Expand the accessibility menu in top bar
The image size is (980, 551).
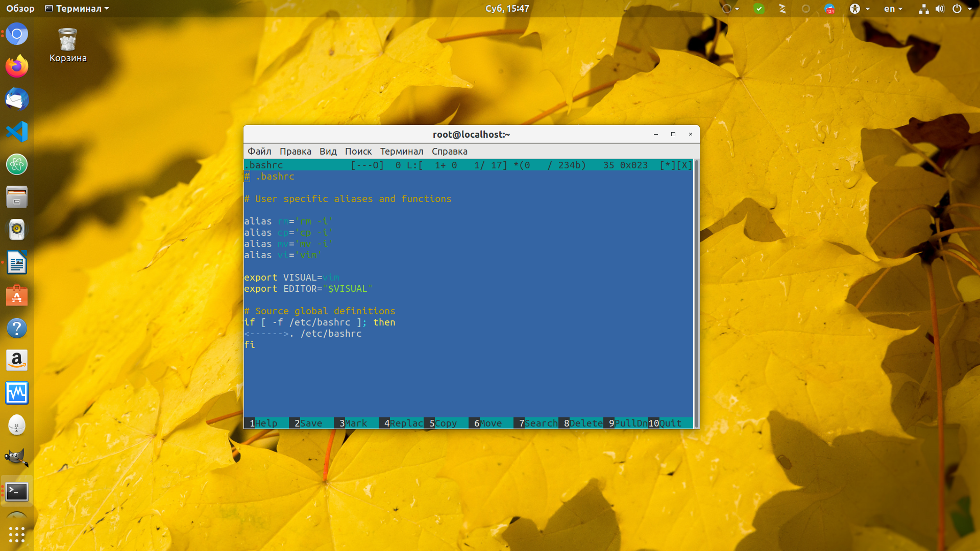pyautogui.click(x=860, y=9)
